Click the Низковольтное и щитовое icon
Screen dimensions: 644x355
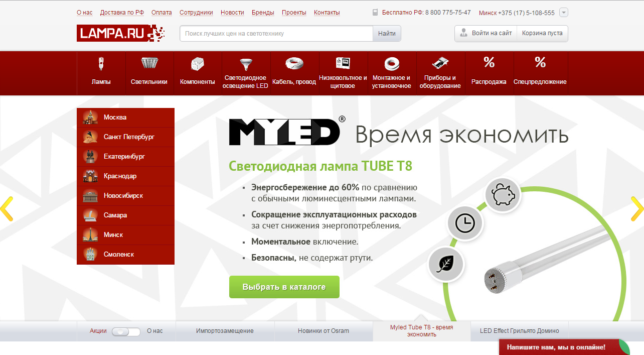pyautogui.click(x=343, y=63)
